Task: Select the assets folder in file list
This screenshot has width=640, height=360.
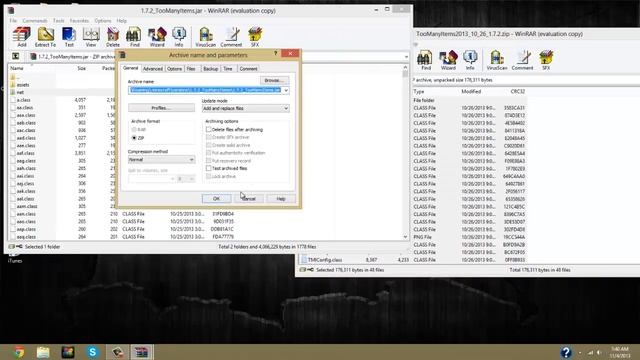Action: (x=23, y=84)
